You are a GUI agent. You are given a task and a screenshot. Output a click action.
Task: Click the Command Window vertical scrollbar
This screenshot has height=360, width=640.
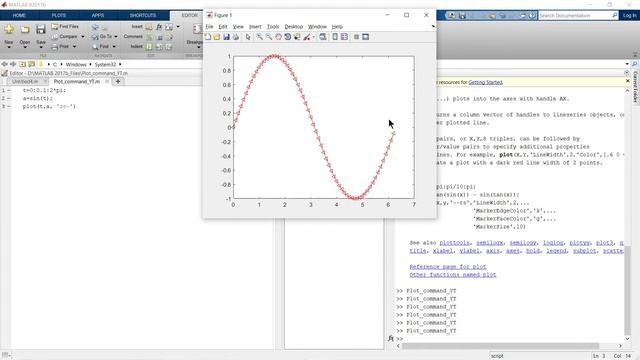(x=627, y=291)
